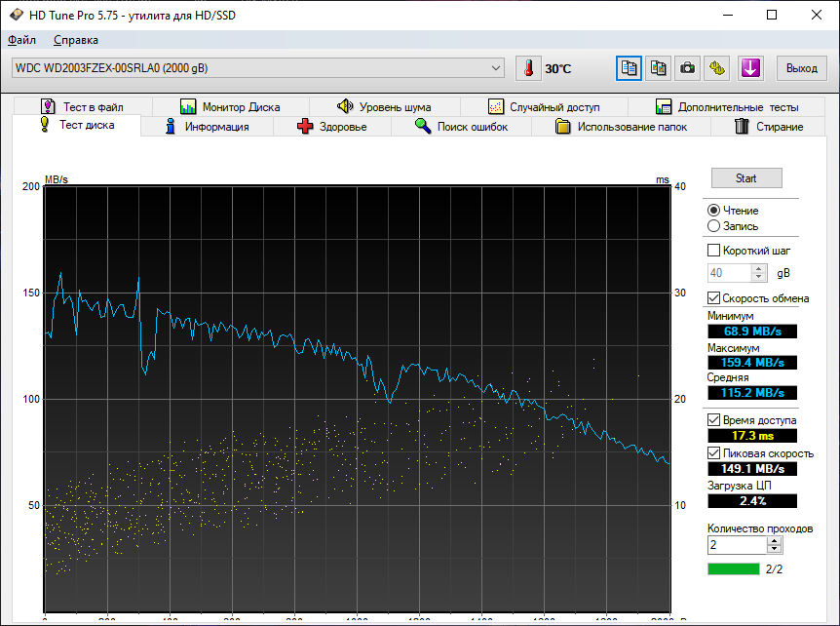Image resolution: width=840 pixels, height=626 pixels.
Task: Open the Дополнительные тесты tab
Action: pyautogui.click(x=726, y=106)
